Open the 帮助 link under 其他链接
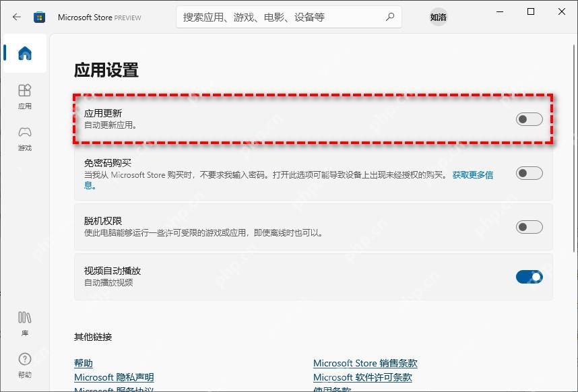The image size is (578, 392). 84,363
